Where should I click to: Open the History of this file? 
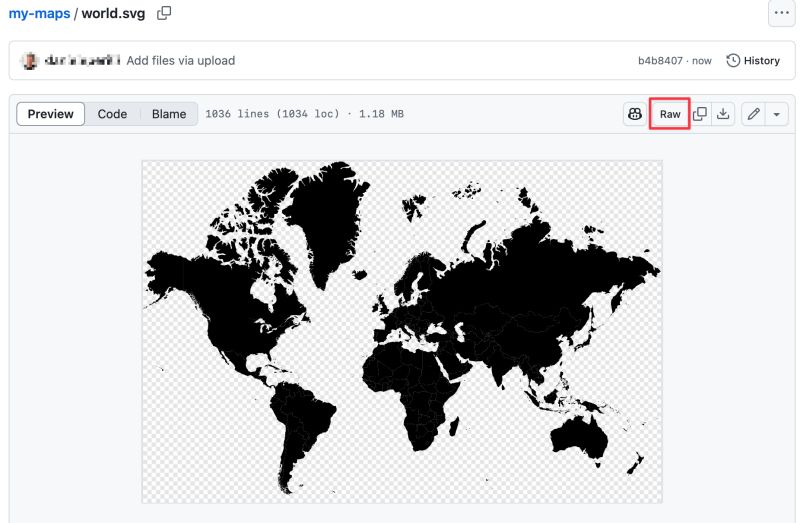pyautogui.click(x=753, y=61)
